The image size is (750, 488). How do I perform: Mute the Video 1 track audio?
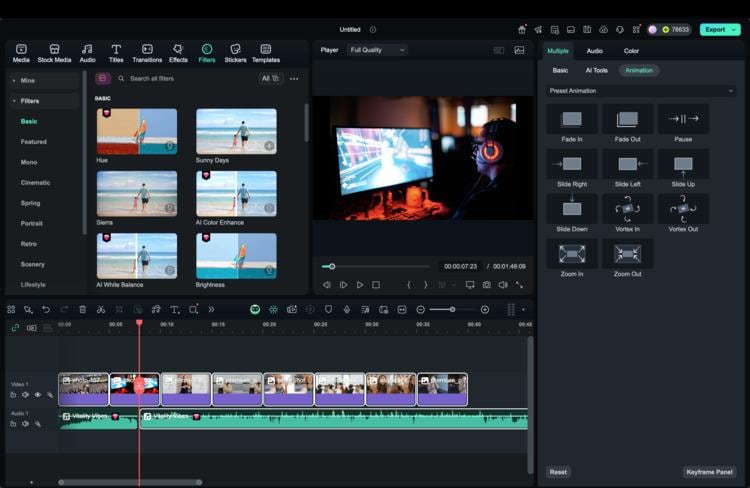pos(25,395)
